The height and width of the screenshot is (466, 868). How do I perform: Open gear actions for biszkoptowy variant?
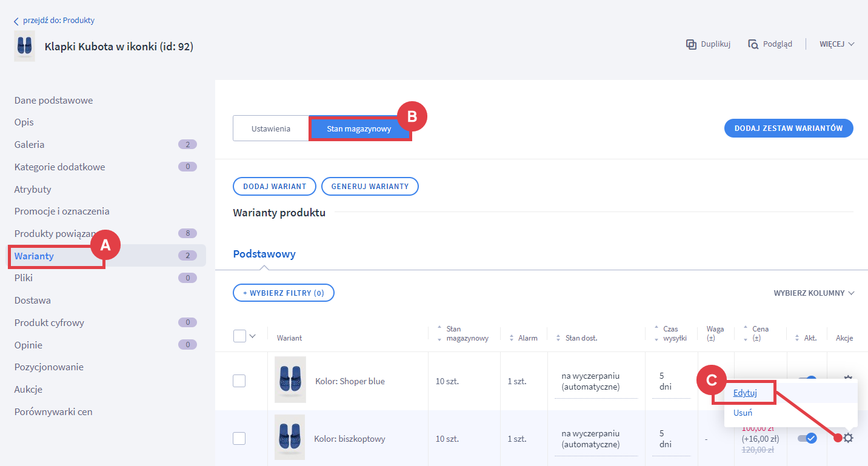[848, 438]
